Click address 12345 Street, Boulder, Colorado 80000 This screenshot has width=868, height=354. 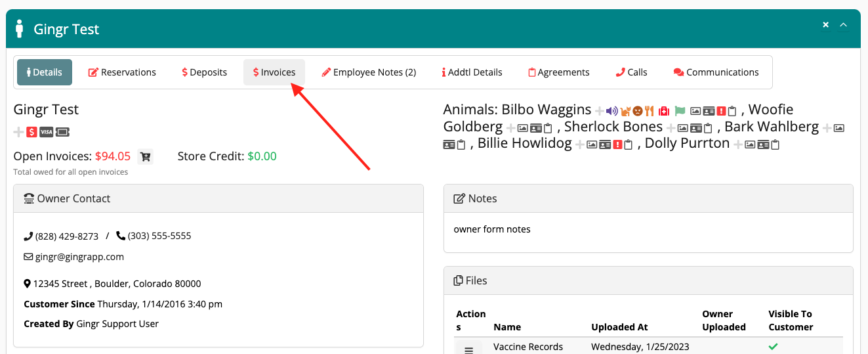[117, 284]
